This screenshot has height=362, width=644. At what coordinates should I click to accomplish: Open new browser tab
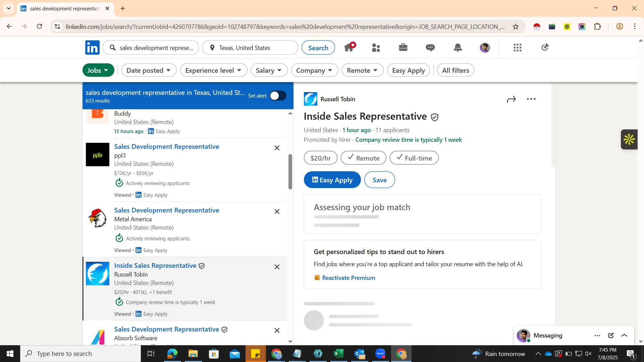click(123, 8)
